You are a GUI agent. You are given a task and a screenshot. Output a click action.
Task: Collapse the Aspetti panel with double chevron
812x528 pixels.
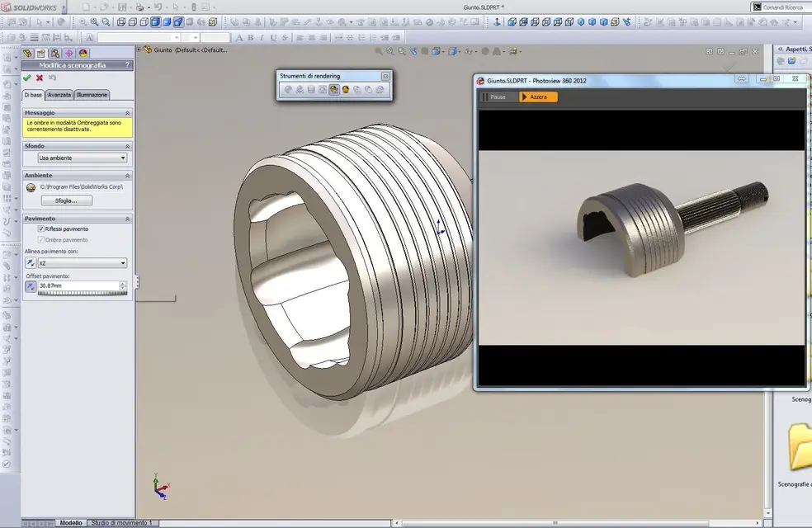click(780, 49)
